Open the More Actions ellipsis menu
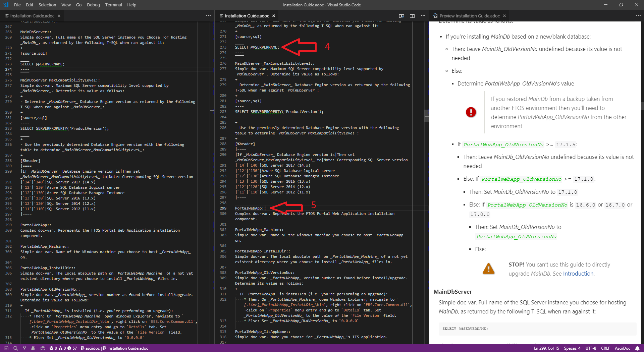 click(423, 16)
